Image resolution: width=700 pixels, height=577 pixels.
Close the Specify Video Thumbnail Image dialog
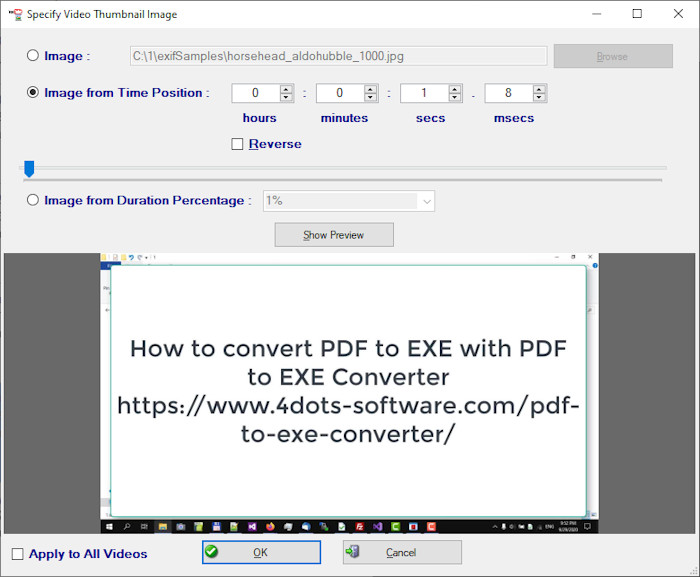[x=678, y=14]
